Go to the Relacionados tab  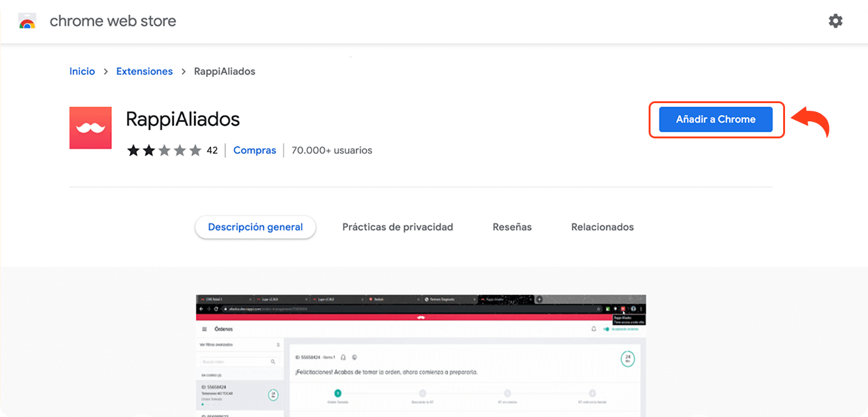click(x=602, y=227)
